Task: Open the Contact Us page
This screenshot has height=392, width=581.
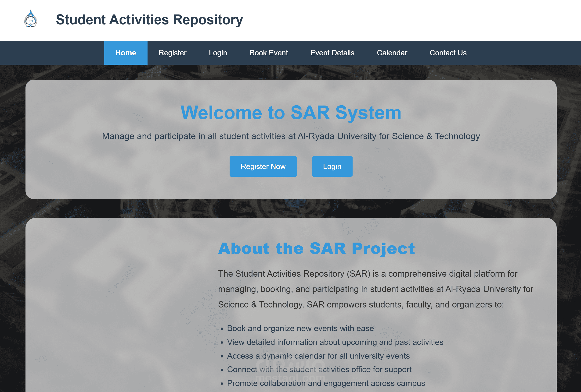Action: [x=448, y=53]
